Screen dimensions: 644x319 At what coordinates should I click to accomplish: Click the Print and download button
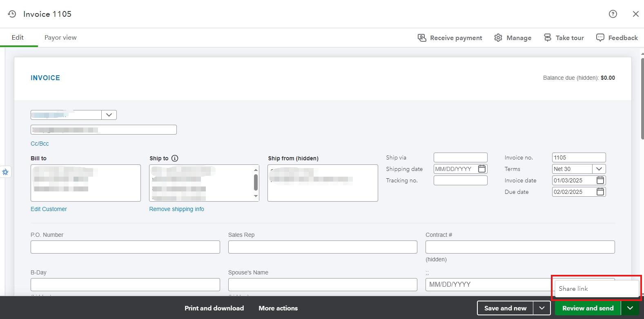pos(214,308)
